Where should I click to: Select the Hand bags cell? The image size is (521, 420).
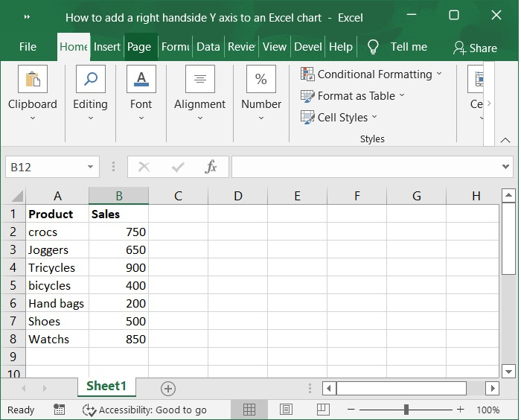[57, 303]
